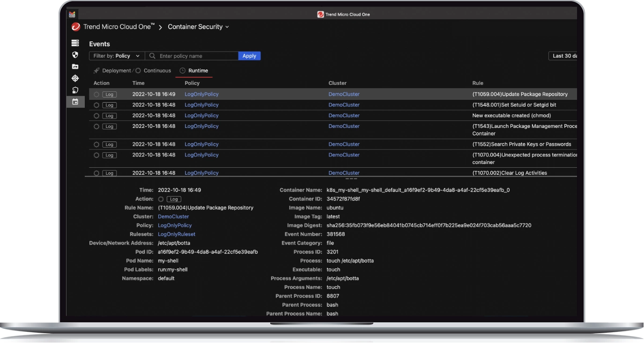Screen dimensions: 644x343
Task: Click the gear icon beside Continuous
Action: click(x=138, y=71)
